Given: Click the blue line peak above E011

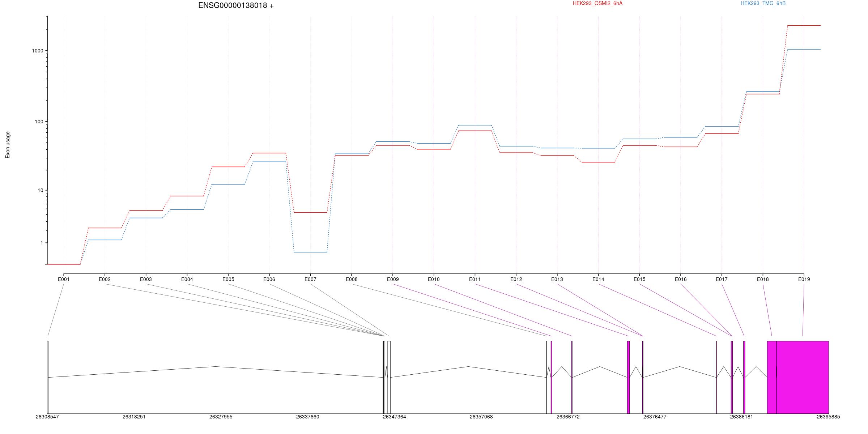Looking at the screenshot, I should pos(475,125).
